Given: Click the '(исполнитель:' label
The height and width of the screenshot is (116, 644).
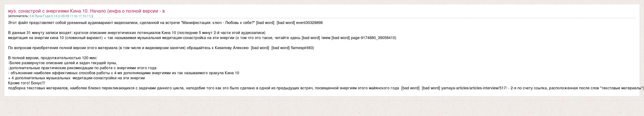Looking at the screenshot, I should 18,16.
